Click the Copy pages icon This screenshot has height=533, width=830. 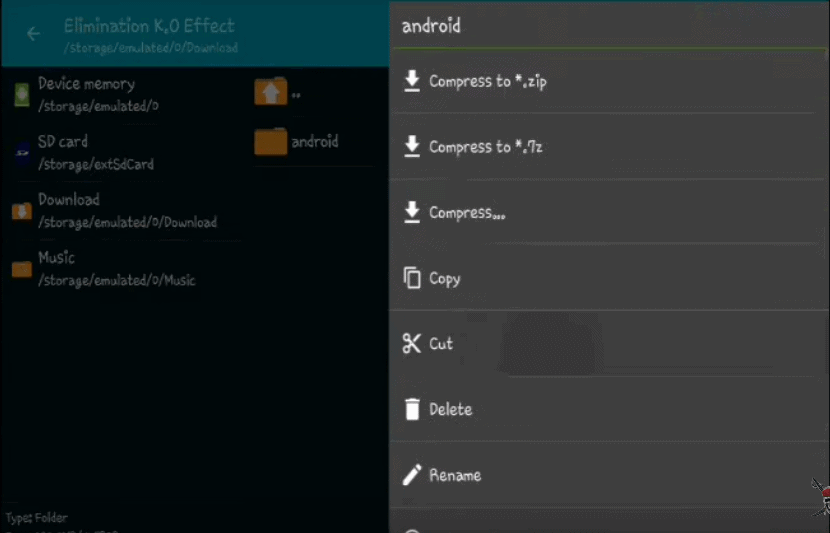pos(412,278)
